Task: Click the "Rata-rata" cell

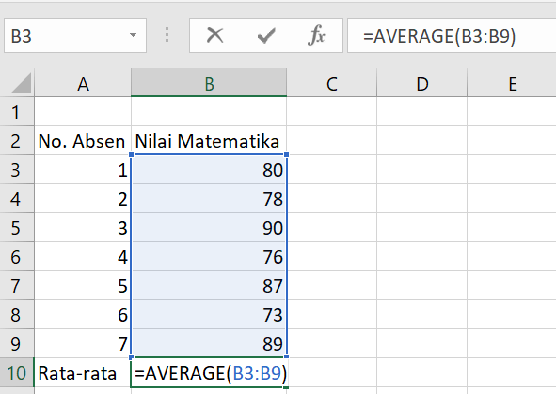Action: [x=83, y=373]
